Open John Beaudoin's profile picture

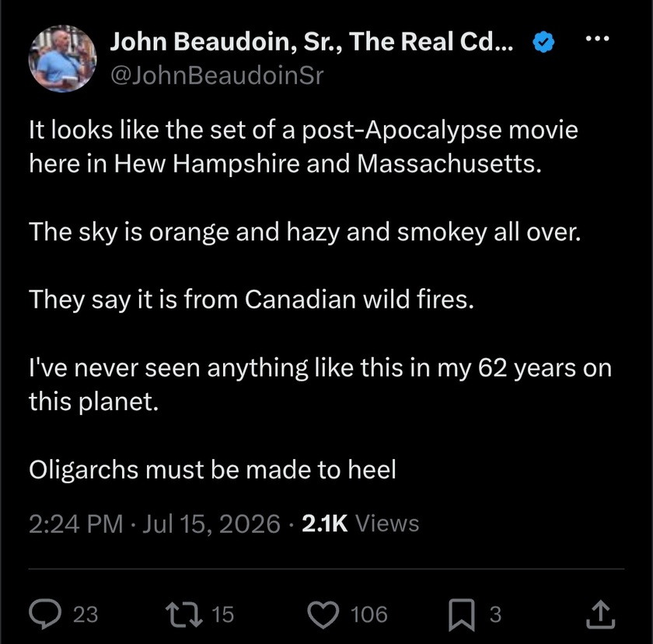click(x=62, y=58)
